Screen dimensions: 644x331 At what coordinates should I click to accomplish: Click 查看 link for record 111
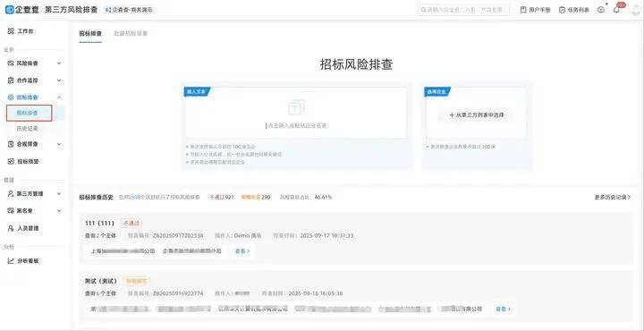pyautogui.click(x=242, y=250)
